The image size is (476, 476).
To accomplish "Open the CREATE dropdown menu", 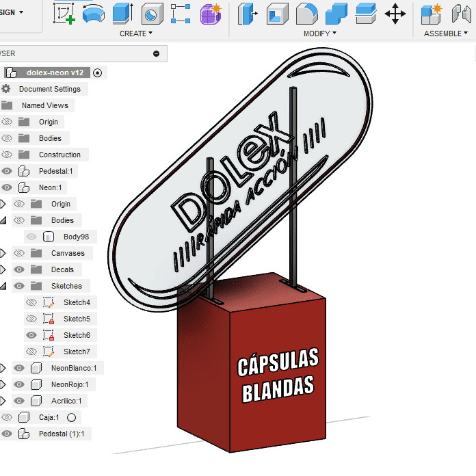I will (135, 34).
